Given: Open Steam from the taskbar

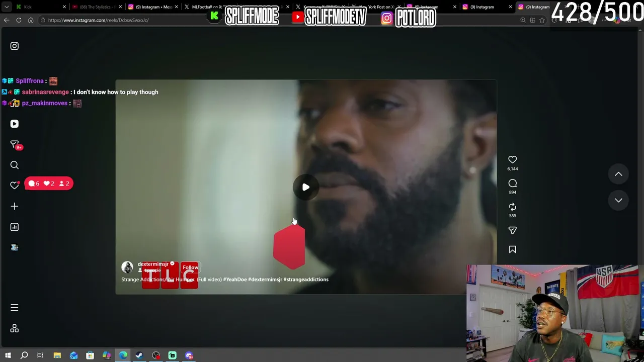Looking at the screenshot, I should [x=139, y=355].
